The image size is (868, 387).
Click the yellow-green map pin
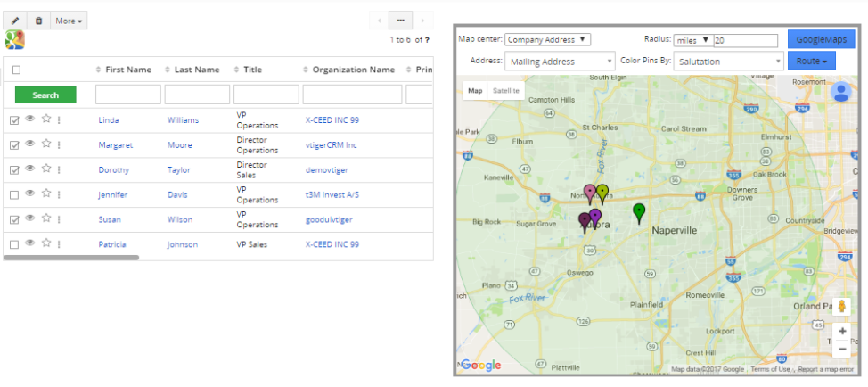(602, 194)
